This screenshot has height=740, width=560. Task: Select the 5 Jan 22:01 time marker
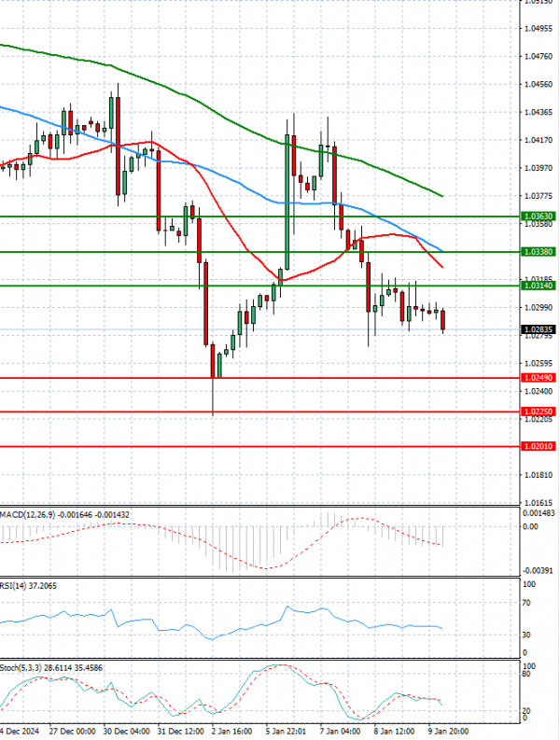tap(284, 732)
